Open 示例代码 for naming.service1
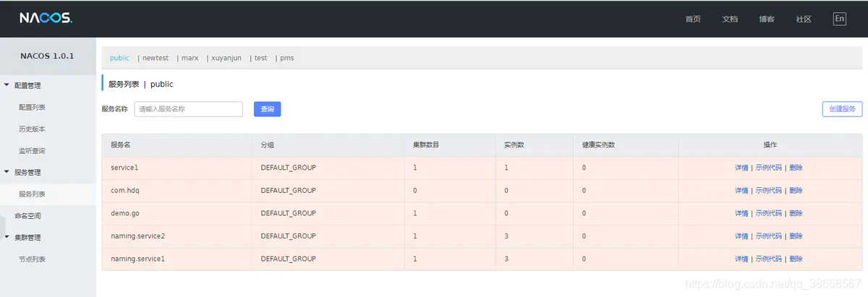868x297 pixels. 769,259
